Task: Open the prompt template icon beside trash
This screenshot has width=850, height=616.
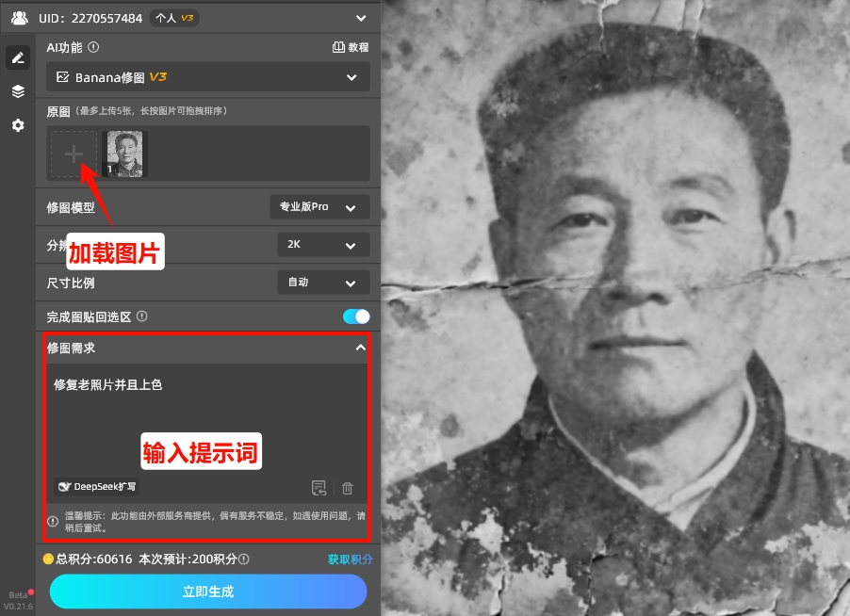Action: click(319, 487)
